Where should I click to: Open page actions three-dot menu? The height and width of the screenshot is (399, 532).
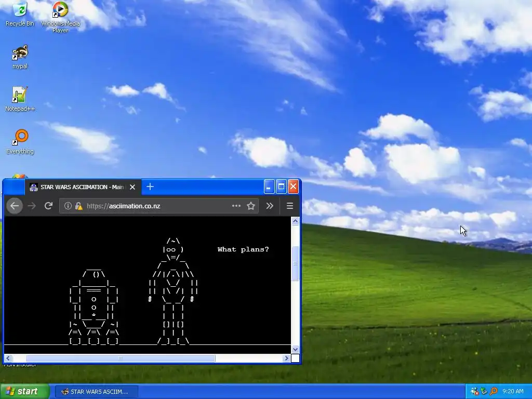[x=236, y=206]
